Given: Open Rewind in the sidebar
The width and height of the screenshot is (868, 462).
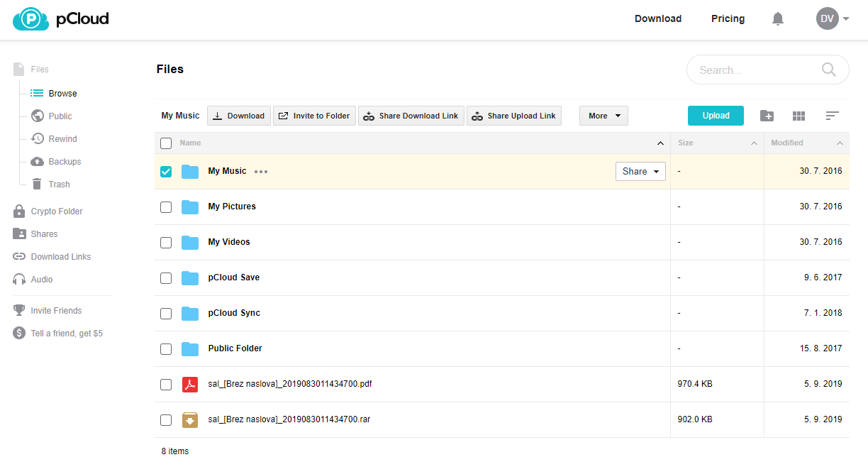Looking at the screenshot, I should click(62, 139).
